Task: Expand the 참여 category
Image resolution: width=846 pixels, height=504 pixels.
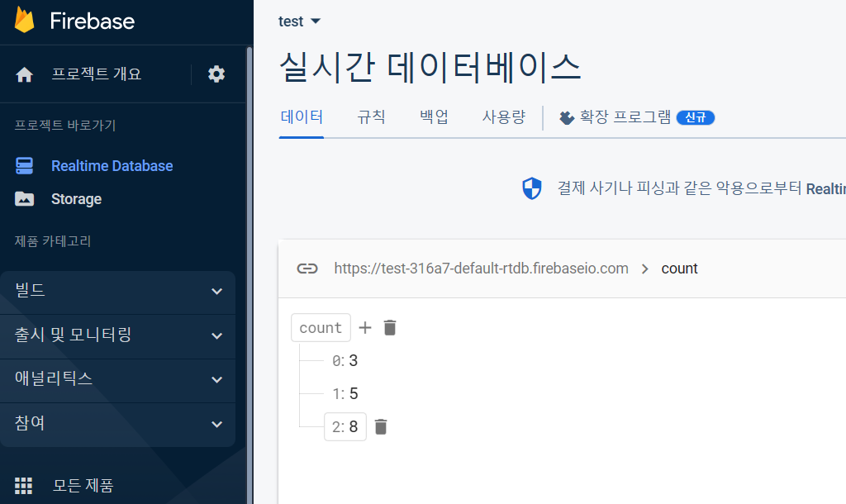Action: pos(117,424)
